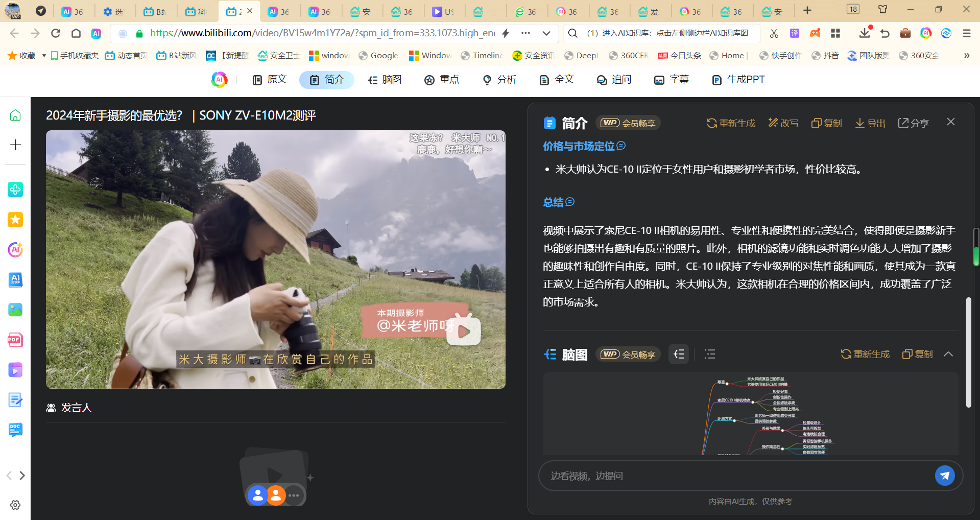
Task: Open the mind map thumbnail
Action: coord(751,414)
